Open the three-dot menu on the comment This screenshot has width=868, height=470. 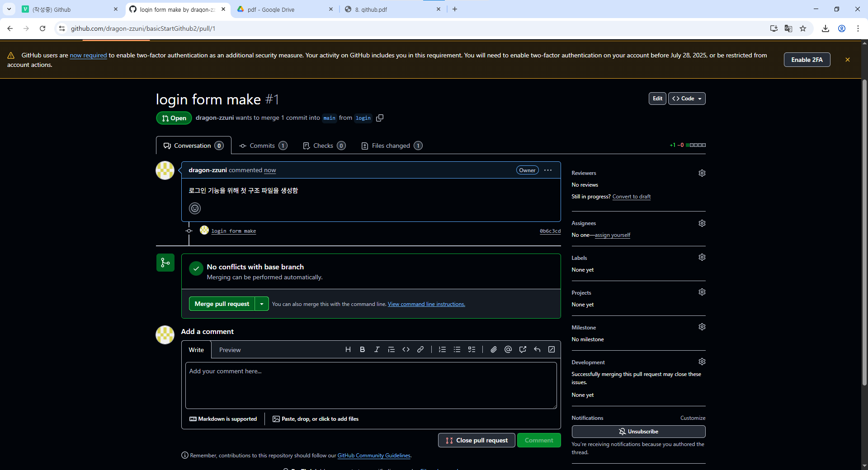click(x=548, y=170)
